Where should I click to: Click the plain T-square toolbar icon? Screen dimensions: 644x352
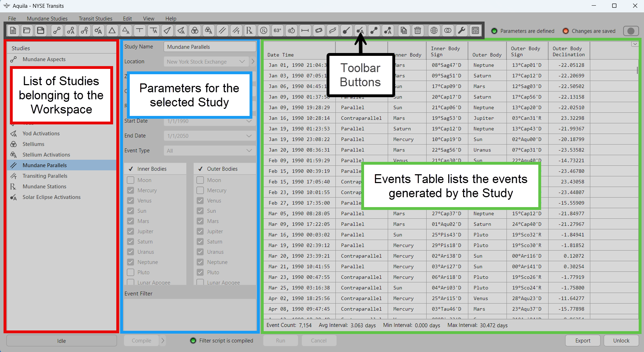[140, 31]
